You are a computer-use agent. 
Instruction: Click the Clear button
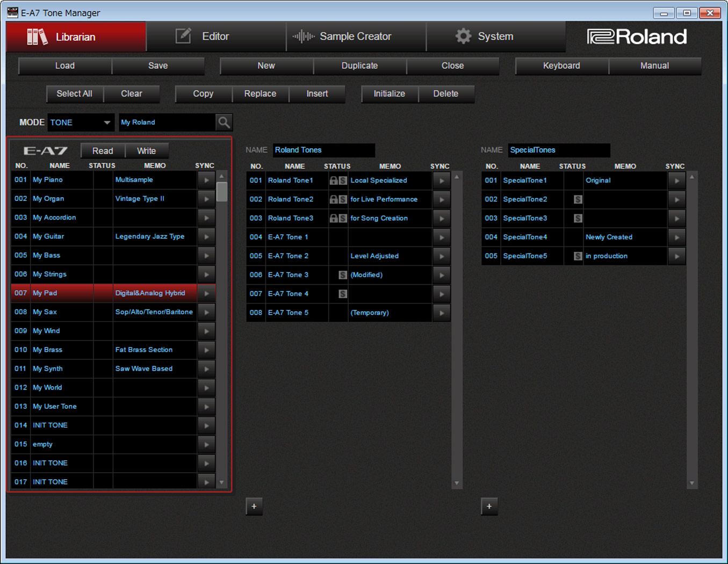coord(132,93)
